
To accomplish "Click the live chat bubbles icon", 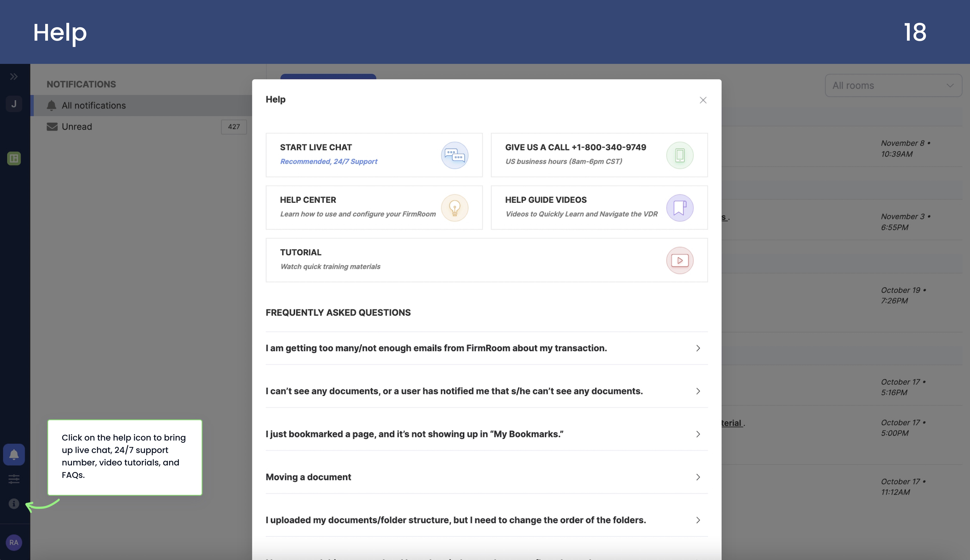I will tap(455, 155).
